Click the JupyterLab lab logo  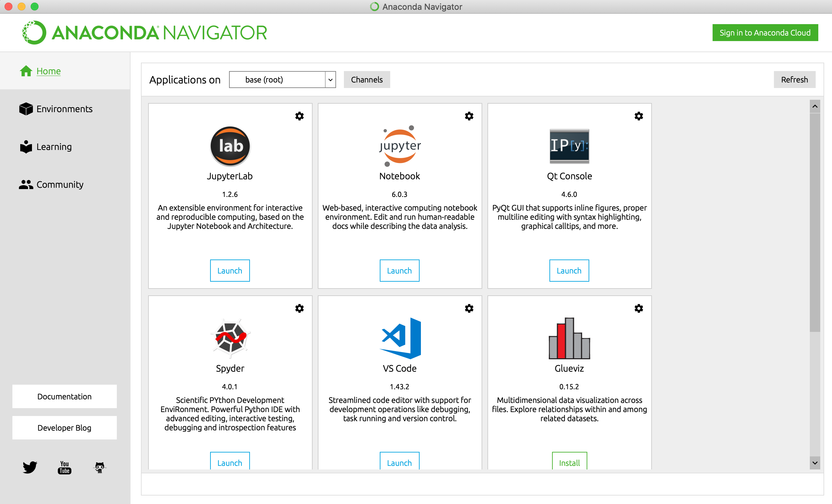click(230, 146)
